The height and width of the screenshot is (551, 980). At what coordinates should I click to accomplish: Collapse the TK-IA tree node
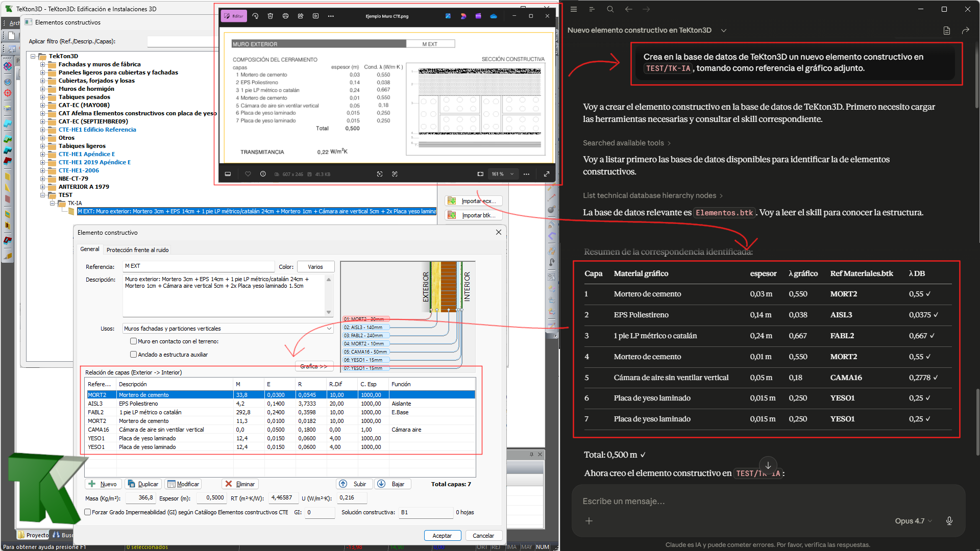(x=52, y=203)
